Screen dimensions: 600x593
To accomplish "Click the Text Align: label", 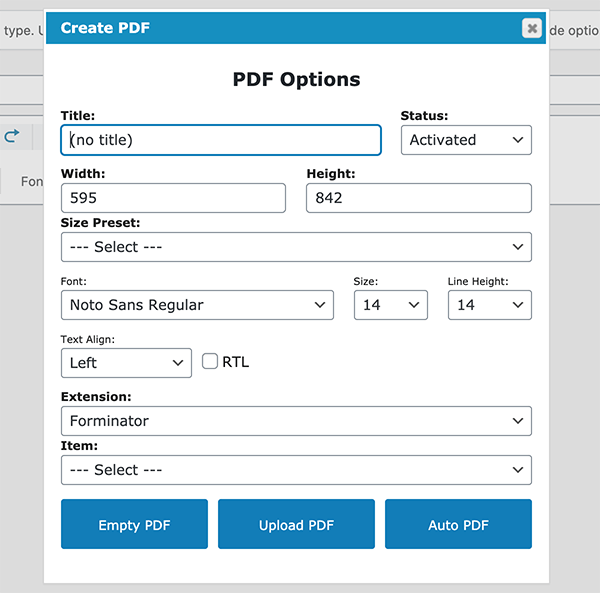I will (88, 339).
